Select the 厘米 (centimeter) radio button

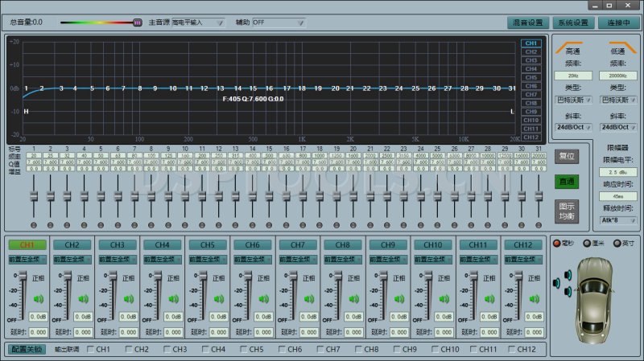point(585,243)
